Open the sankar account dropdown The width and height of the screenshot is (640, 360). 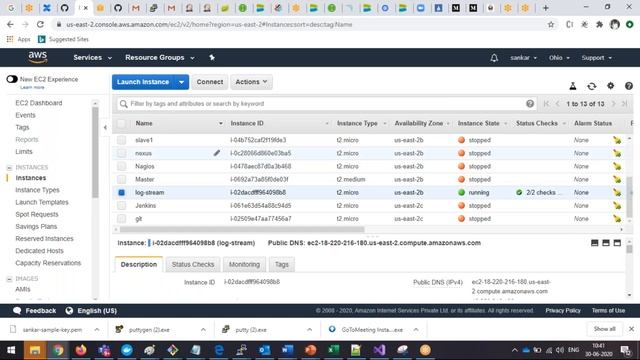pos(523,58)
